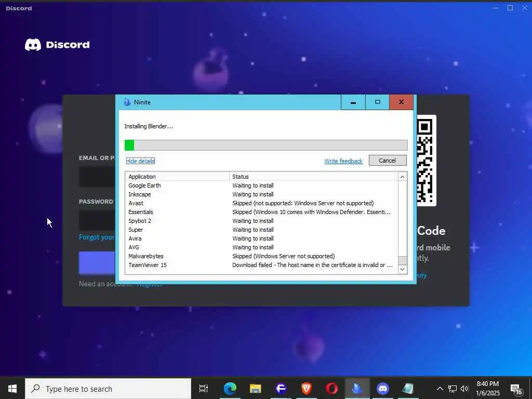Open the Windows Start menu
Viewport: 532px width, 399px height.
point(12,389)
